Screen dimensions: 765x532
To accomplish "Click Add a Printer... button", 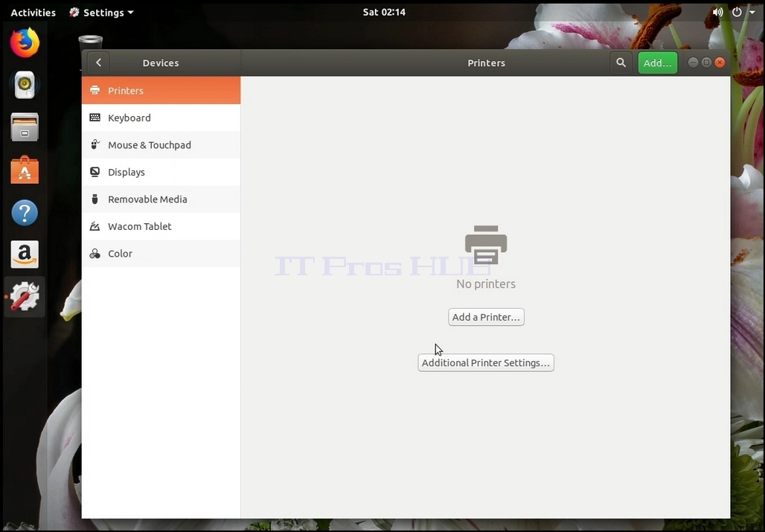I will click(x=486, y=317).
